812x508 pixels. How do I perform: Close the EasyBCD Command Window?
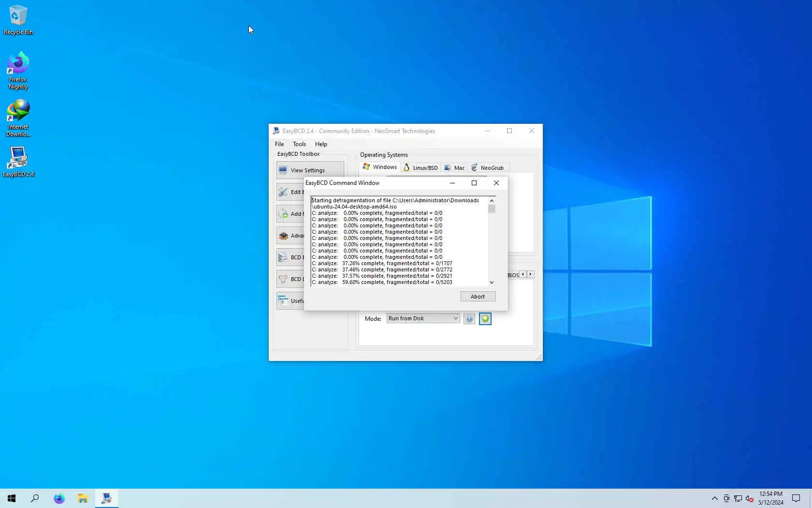point(496,183)
